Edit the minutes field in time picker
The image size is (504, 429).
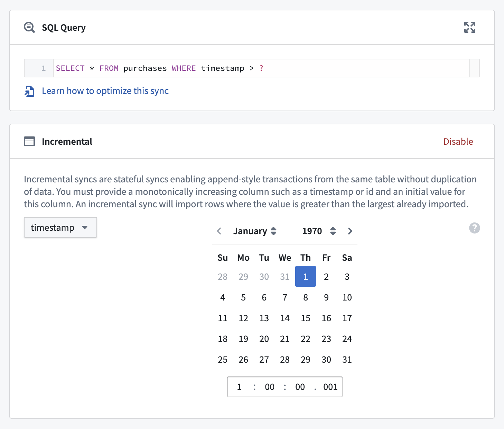(x=270, y=387)
